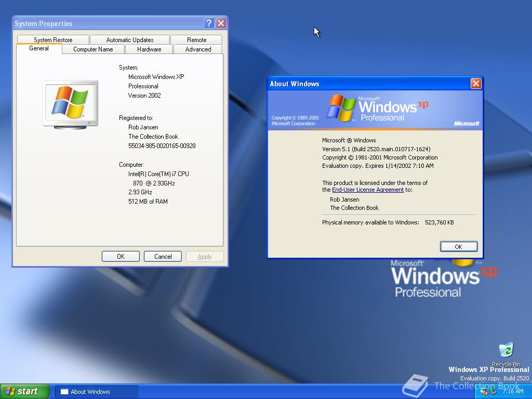Image resolution: width=532 pixels, height=399 pixels.
Task: Click the 'Version 2002' text
Action: [x=144, y=96]
